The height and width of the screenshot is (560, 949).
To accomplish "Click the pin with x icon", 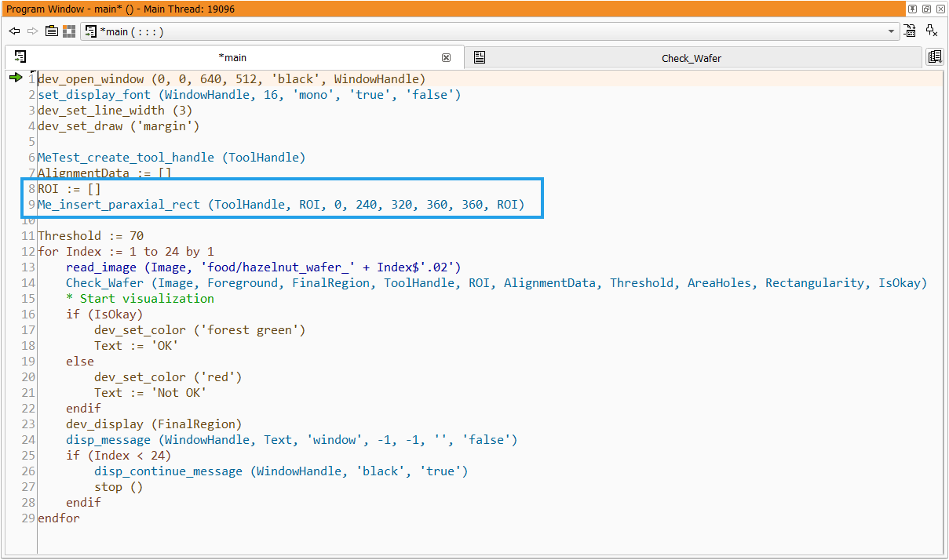I will 932,31.
